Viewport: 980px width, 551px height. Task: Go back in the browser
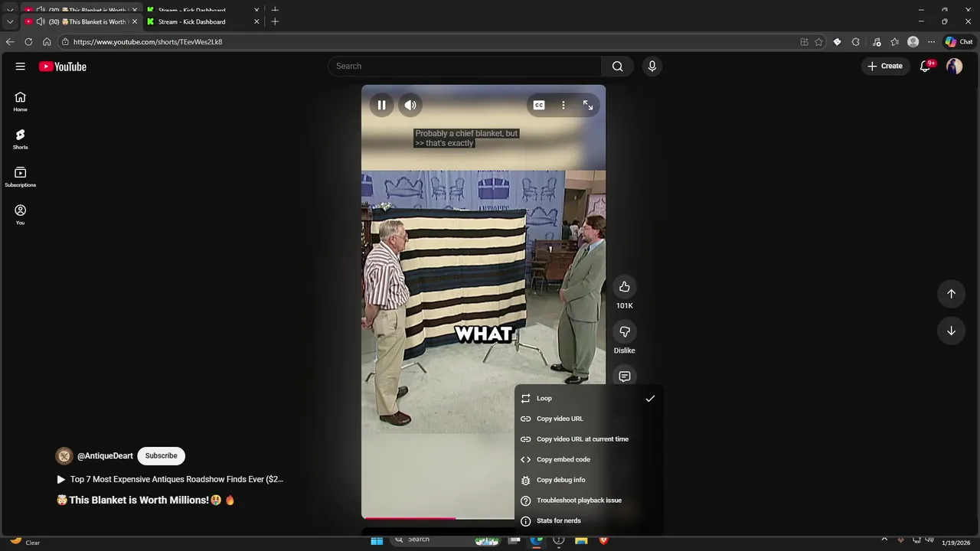pos(10,42)
